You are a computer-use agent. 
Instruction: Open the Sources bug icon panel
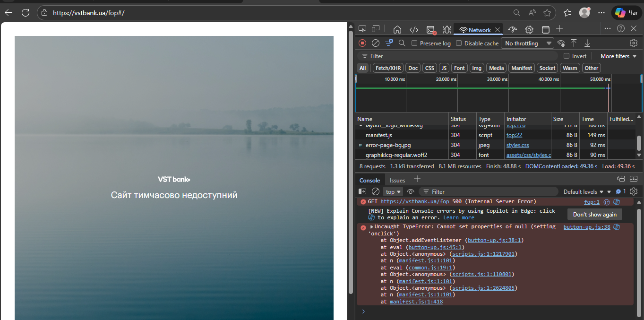447,30
